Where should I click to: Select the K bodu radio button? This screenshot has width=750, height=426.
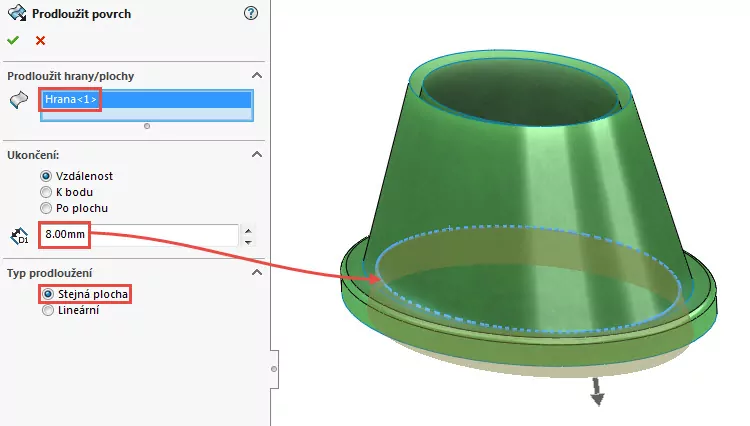(x=46, y=192)
